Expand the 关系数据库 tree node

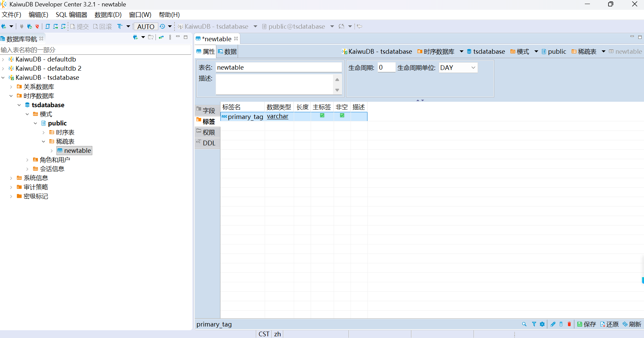point(11,87)
